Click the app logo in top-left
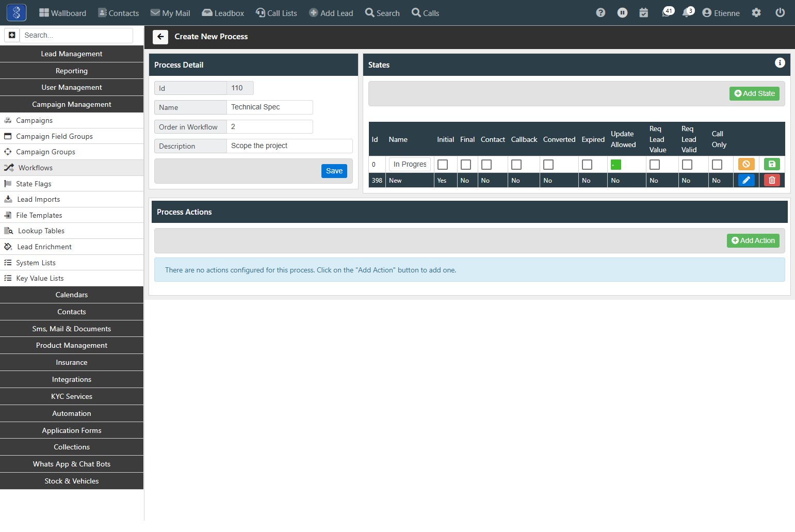795x532 pixels. click(x=17, y=13)
